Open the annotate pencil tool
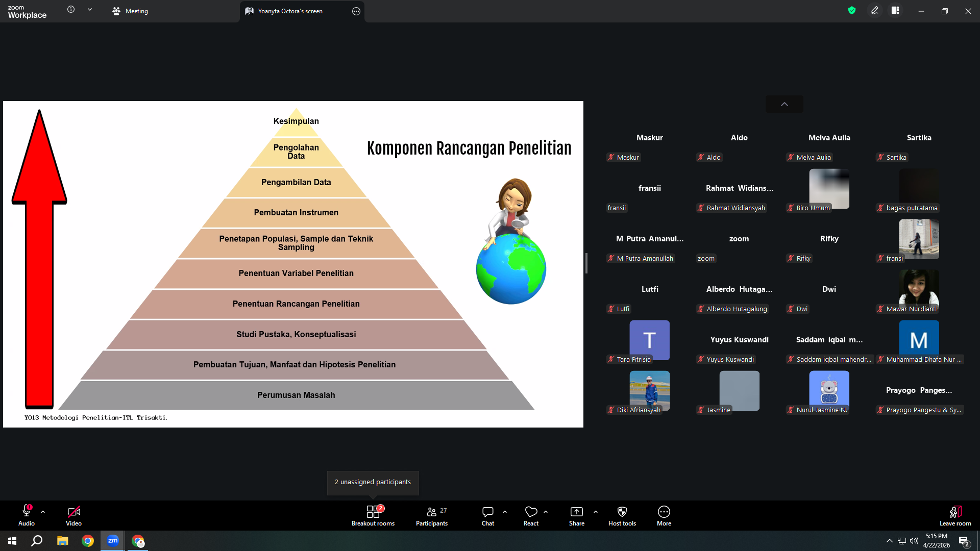The image size is (980, 551). (x=875, y=10)
